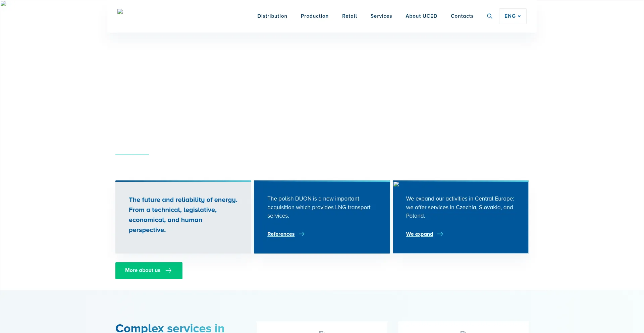Screen dimensions: 644x333
Task: Click arrow icon next to We expand
Action: (440, 234)
